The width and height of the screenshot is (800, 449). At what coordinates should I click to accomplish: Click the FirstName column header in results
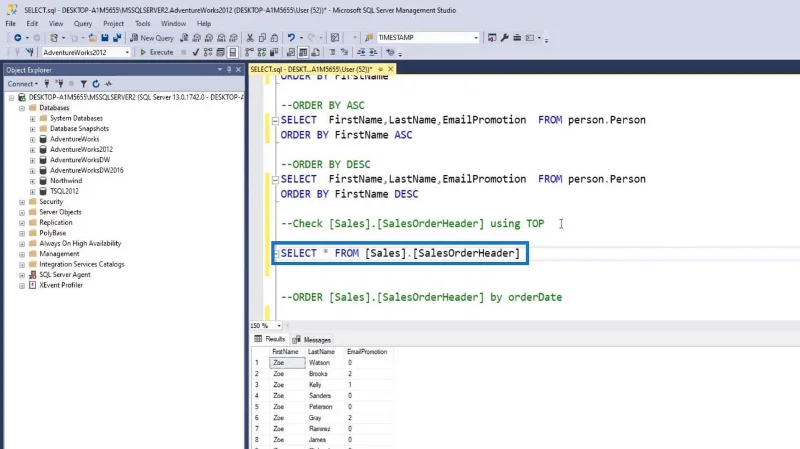click(286, 352)
